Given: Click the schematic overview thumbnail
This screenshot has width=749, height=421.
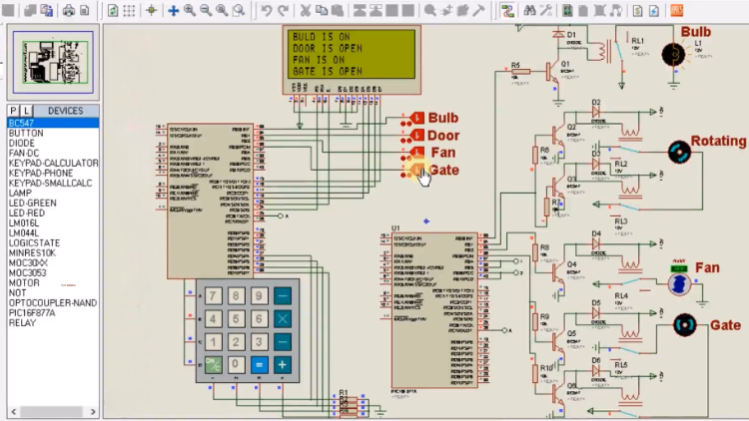Looking at the screenshot, I should [52, 61].
